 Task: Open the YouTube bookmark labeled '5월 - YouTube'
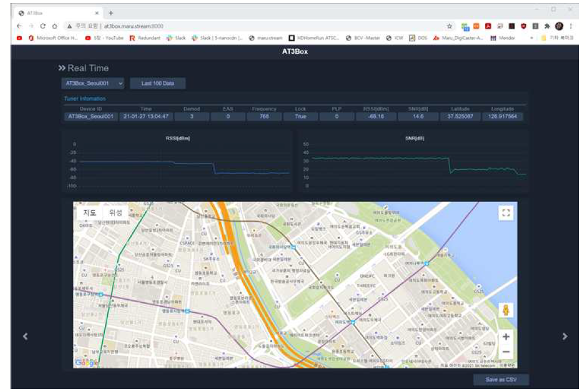point(104,38)
